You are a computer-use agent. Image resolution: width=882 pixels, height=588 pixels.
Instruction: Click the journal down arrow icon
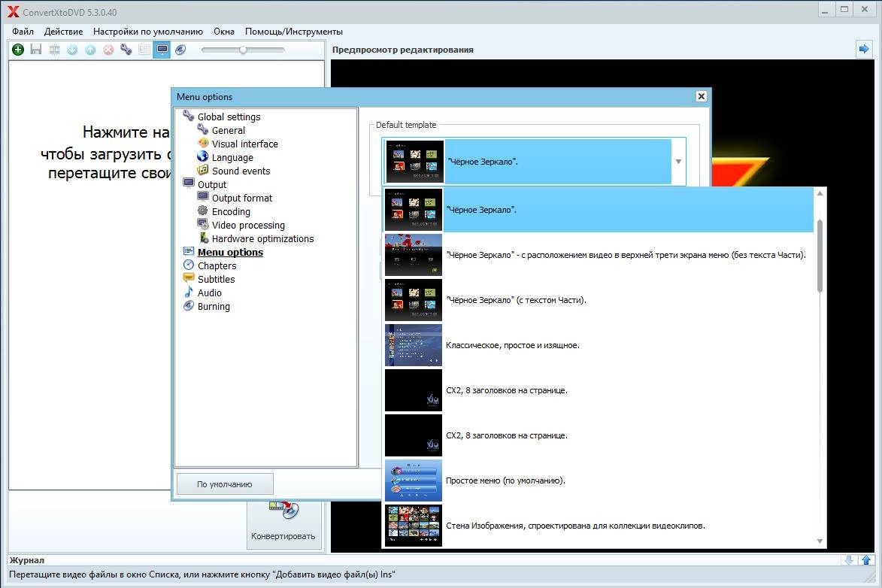pyautogui.click(x=849, y=560)
